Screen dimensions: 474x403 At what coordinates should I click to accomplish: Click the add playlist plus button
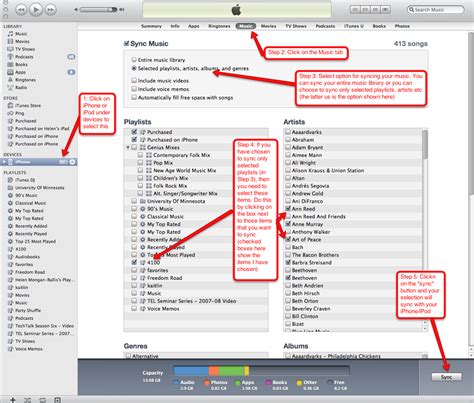point(12,400)
